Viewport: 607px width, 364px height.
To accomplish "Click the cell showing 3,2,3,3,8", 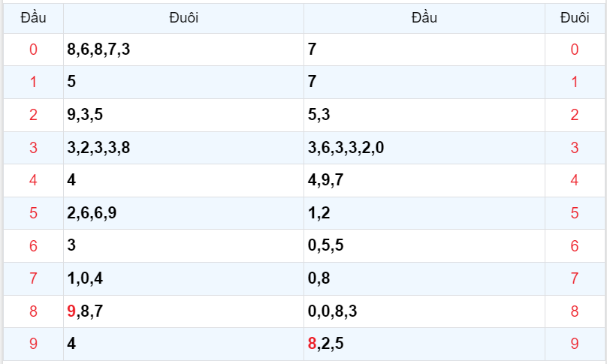I will click(98, 148).
